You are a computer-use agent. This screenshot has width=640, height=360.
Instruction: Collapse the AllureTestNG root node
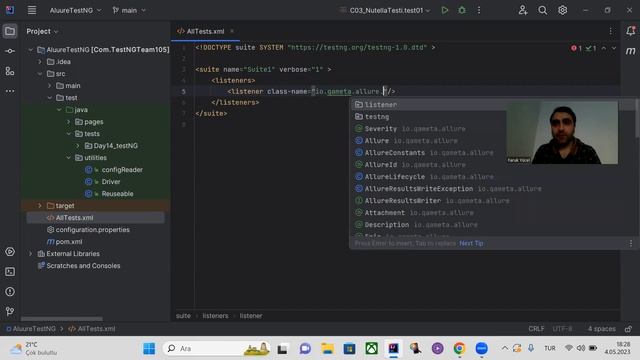pyautogui.click(x=31, y=50)
